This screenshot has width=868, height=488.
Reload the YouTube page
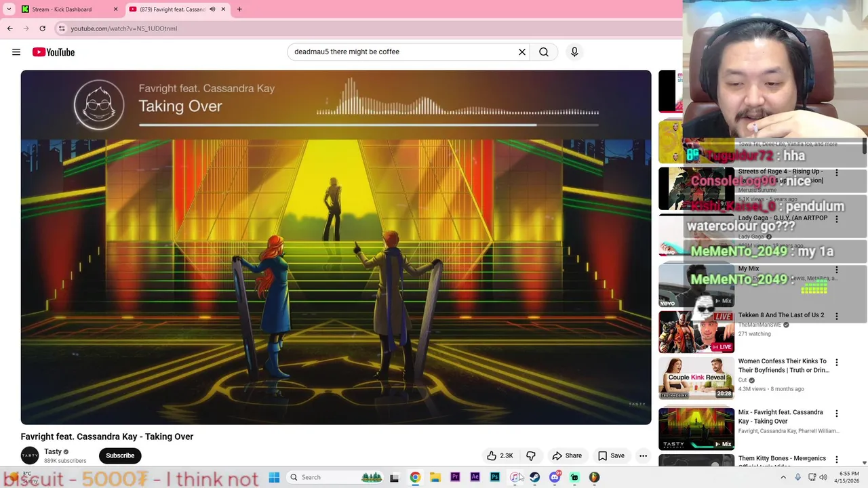[42, 28]
